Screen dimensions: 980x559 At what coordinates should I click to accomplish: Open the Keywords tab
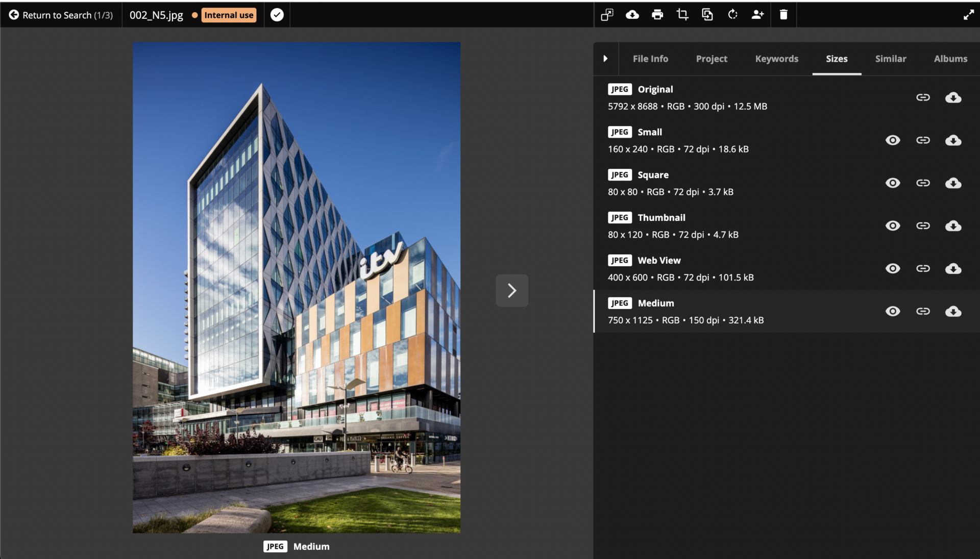click(776, 59)
